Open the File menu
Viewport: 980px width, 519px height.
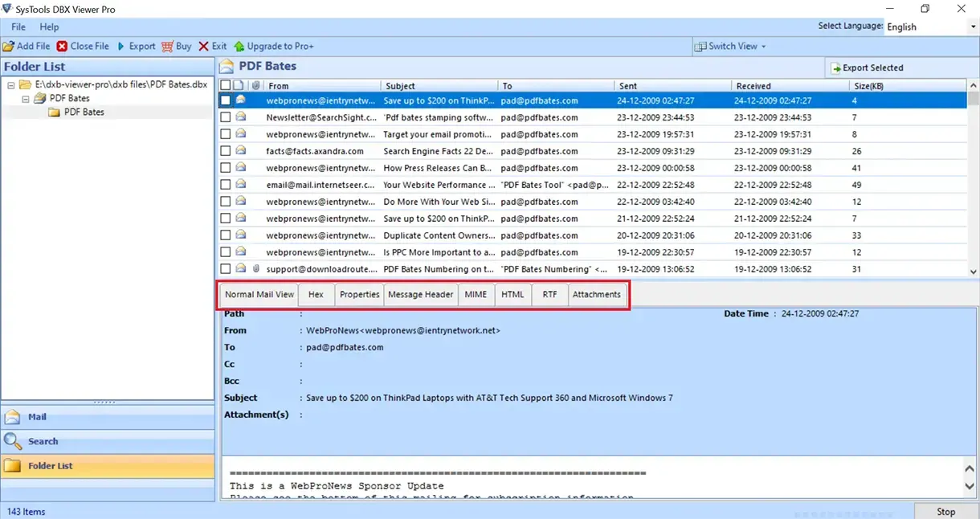click(x=18, y=27)
